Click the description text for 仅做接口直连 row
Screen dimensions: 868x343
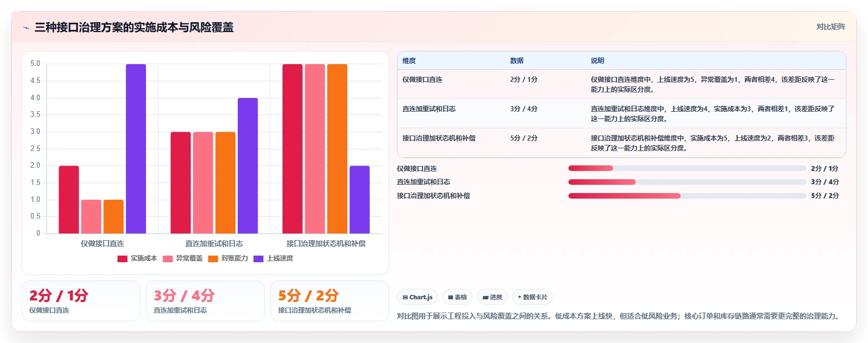(713, 85)
